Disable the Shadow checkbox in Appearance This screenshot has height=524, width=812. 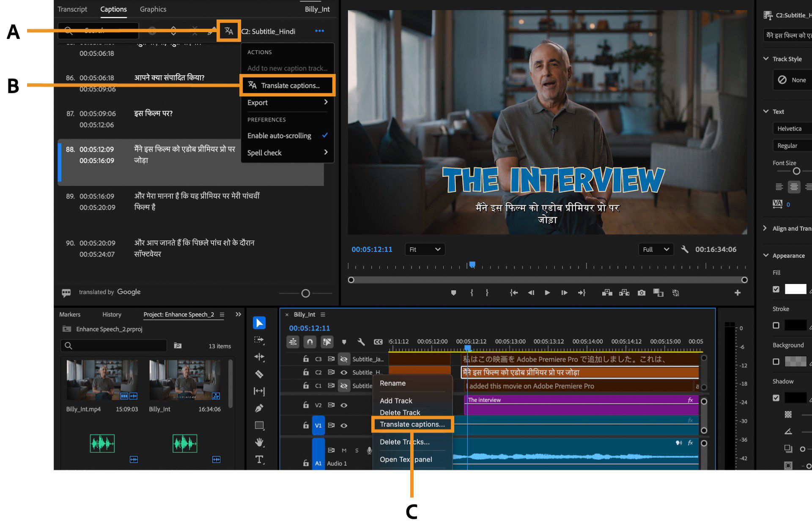click(x=776, y=397)
